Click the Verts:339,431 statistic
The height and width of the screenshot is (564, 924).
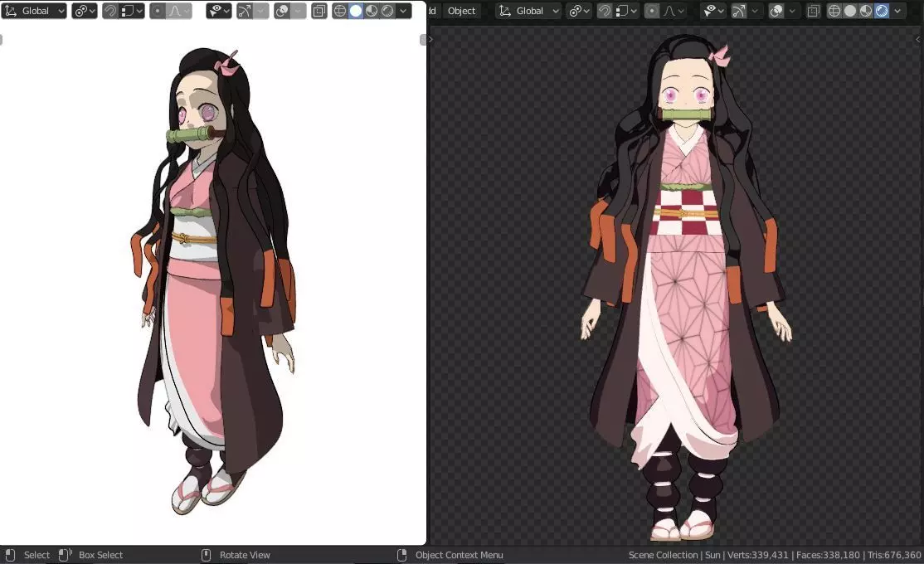(x=758, y=555)
